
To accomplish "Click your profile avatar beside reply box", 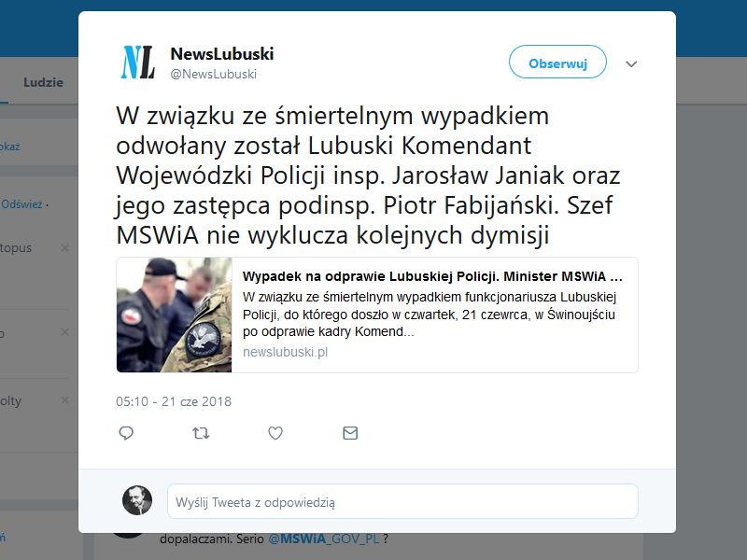I will tap(137, 500).
